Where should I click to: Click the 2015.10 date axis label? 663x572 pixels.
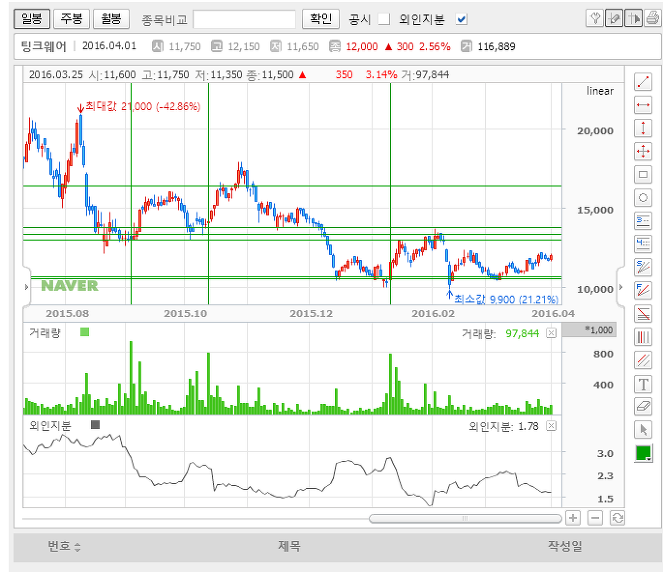click(185, 313)
